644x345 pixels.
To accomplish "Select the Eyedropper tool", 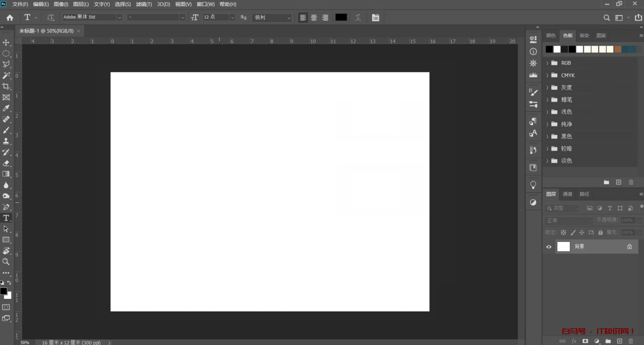I will 6,108.
